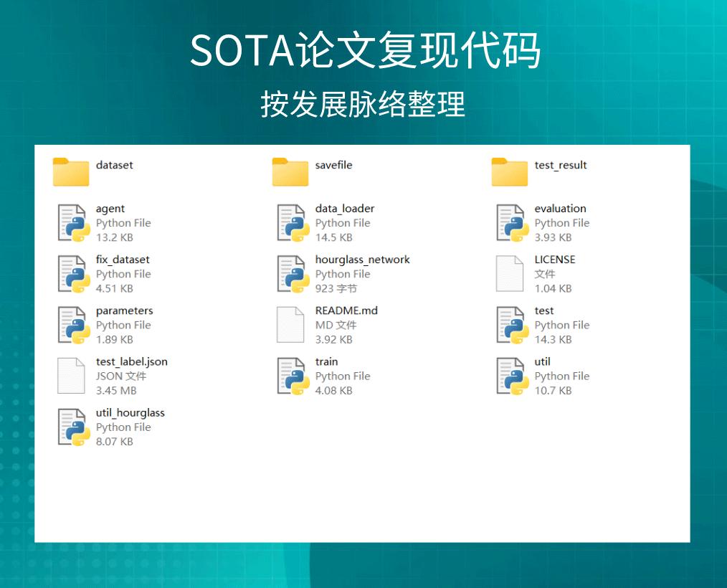This screenshot has height=588, width=727.
Task: Open the savefile folder icon
Action: click(290, 172)
